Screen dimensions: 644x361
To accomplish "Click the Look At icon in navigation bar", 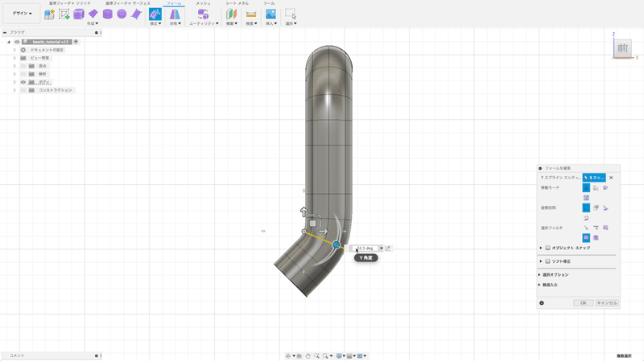I will pos(299,355).
